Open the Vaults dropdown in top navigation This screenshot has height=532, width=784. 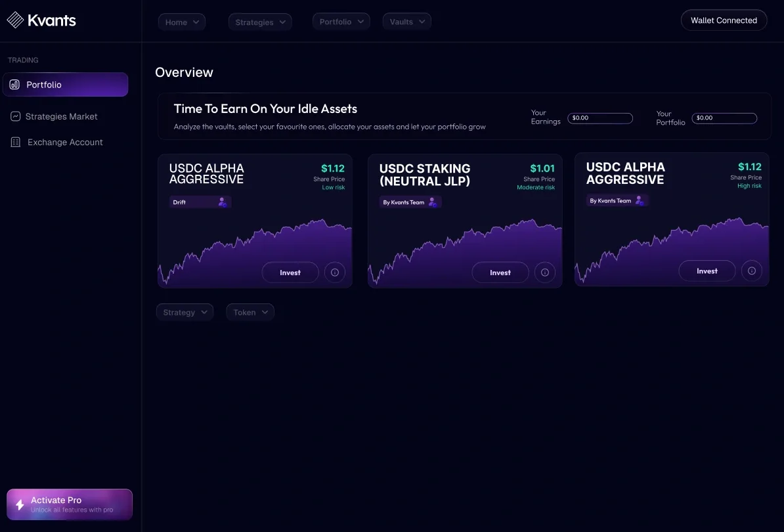click(407, 22)
